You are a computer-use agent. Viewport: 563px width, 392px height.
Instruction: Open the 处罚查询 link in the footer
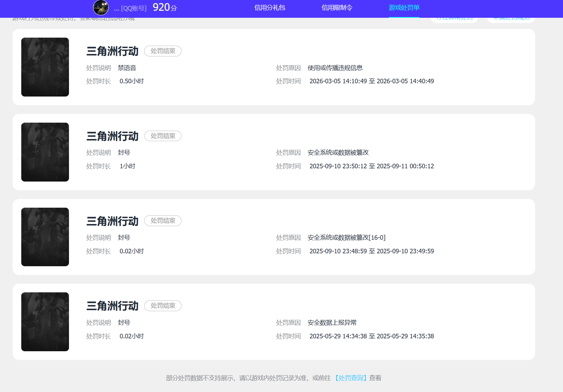pos(351,378)
